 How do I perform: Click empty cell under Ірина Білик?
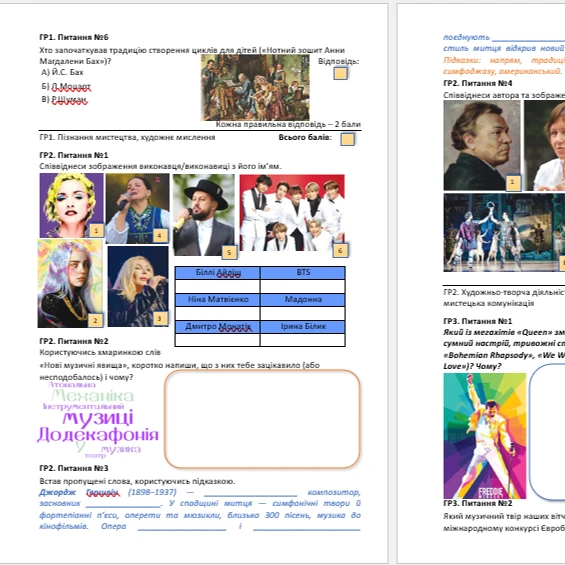click(x=303, y=340)
